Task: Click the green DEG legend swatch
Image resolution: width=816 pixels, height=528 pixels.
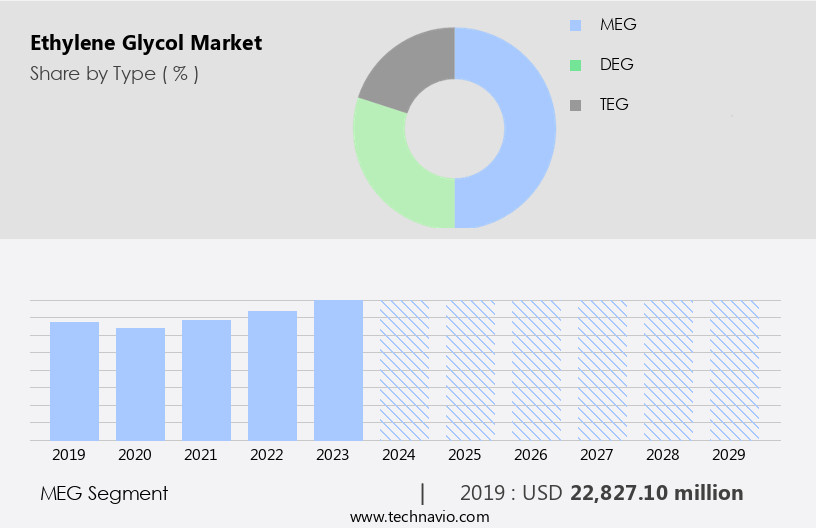Action: (x=575, y=65)
